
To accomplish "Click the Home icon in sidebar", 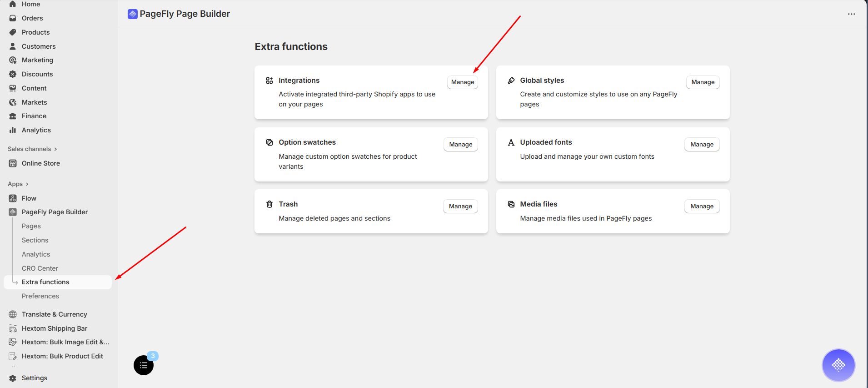I will click(13, 4).
